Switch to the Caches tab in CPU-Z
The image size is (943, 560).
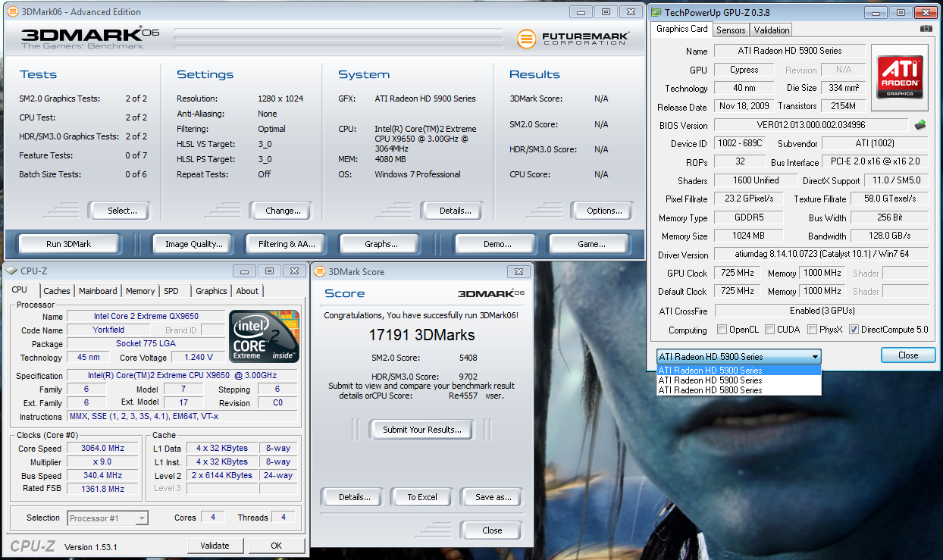(57, 291)
